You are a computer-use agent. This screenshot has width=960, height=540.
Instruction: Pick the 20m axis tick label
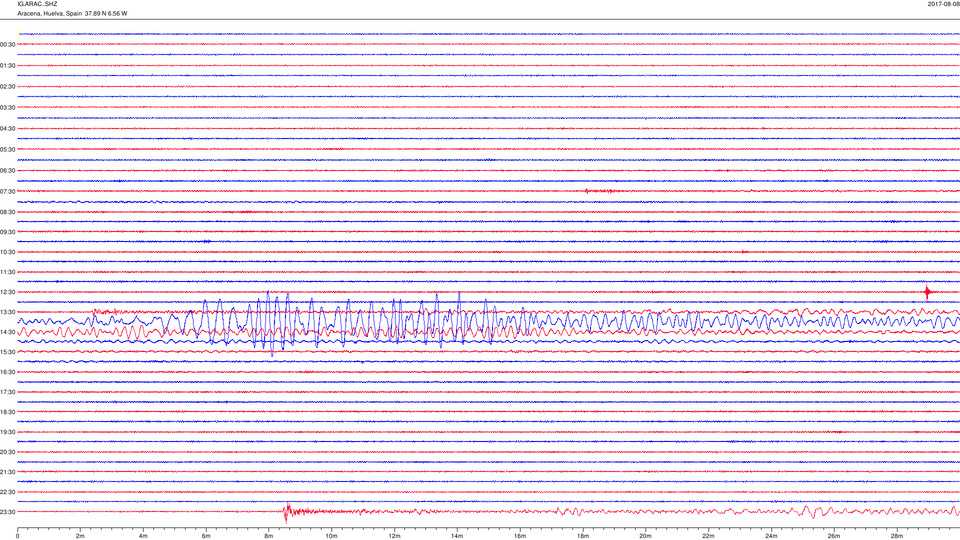point(645,536)
